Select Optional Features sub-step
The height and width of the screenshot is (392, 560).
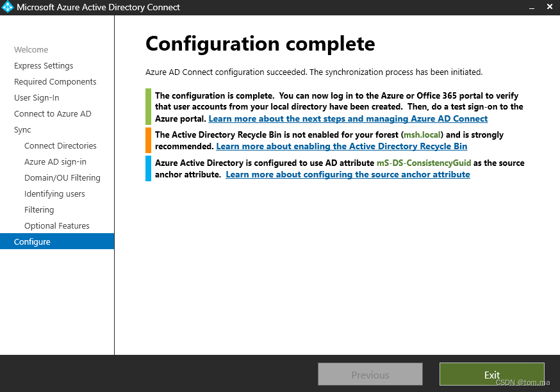coord(57,226)
